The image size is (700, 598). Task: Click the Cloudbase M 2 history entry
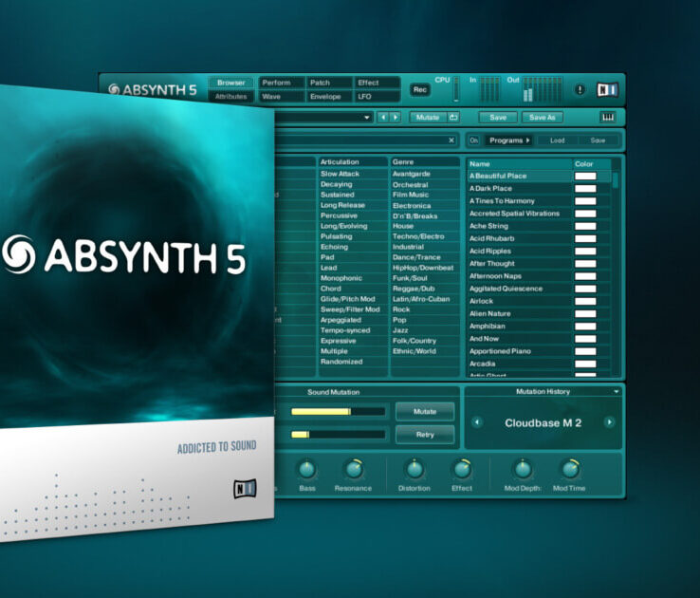click(543, 422)
